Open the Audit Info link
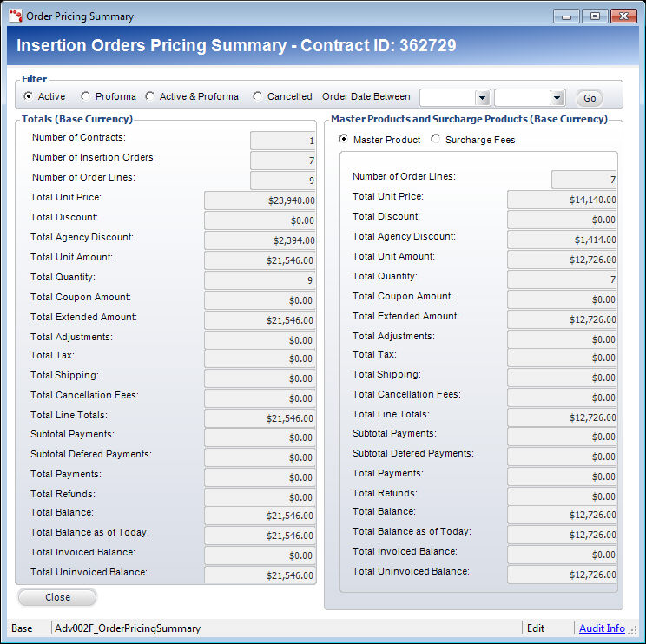The height and width of the screenshot is (644, 646). (x=602, y=628)
